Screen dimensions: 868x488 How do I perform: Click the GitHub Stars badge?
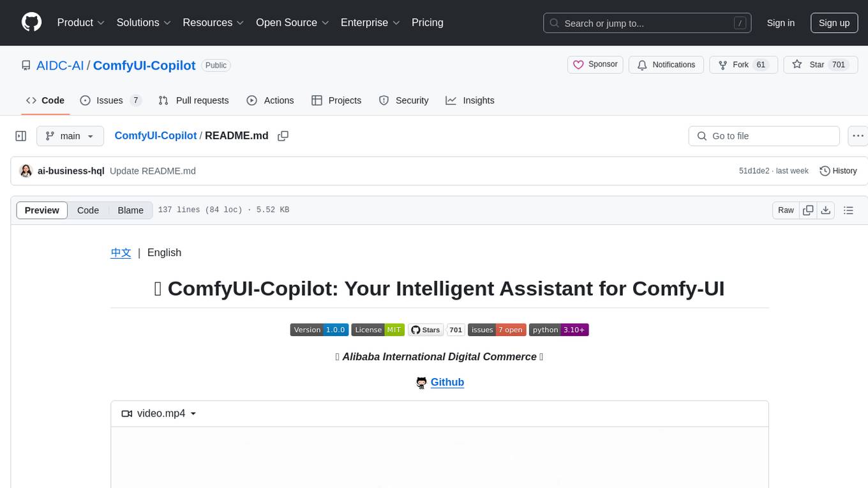[x=426, y=330]
